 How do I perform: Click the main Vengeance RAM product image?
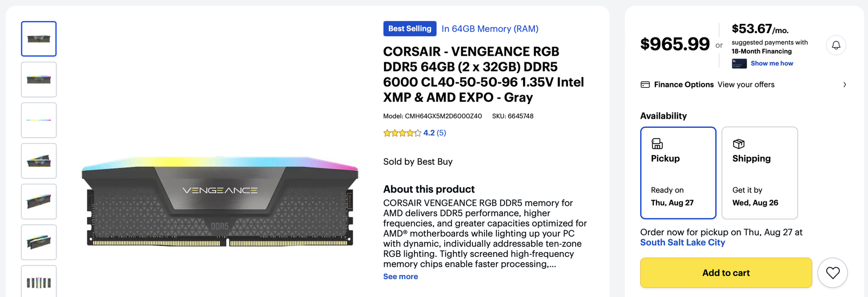(220, 202)
